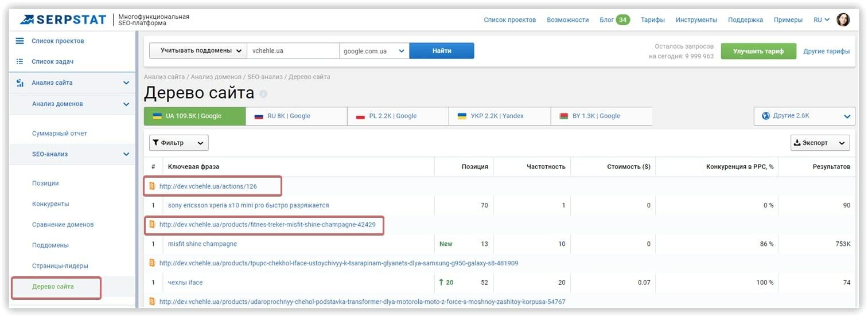The image size is (868, 317).
Task: Open Инструменты in the top navigation
Action: [x=696, y=19]
